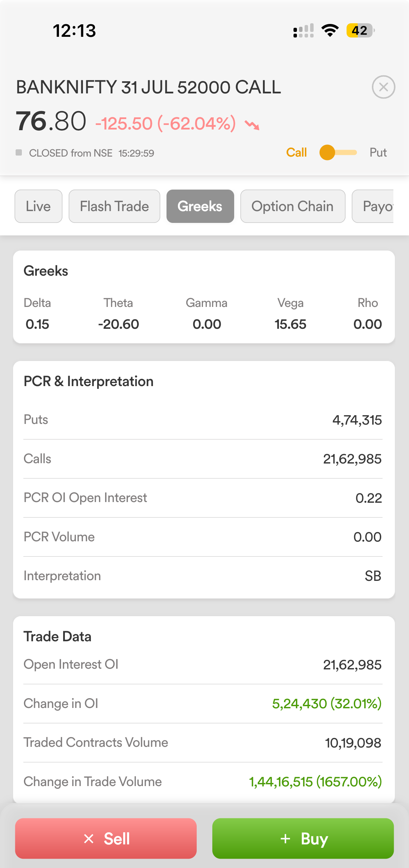Viewport: 409px width, 868px height.
Task: Select the Greeks tab
Action: (x=200, y=206)
